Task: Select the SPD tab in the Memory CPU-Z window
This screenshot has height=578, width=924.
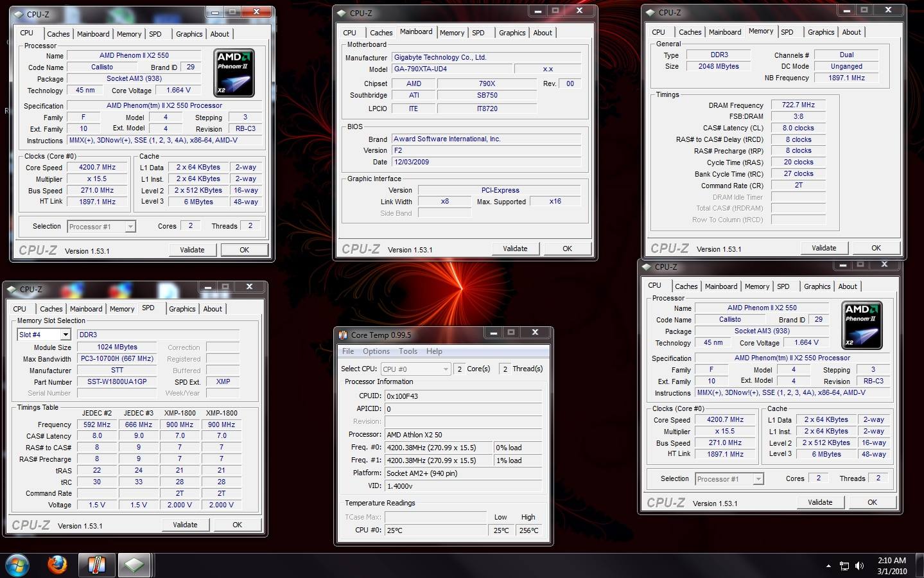Action: (x=787, y=32)
